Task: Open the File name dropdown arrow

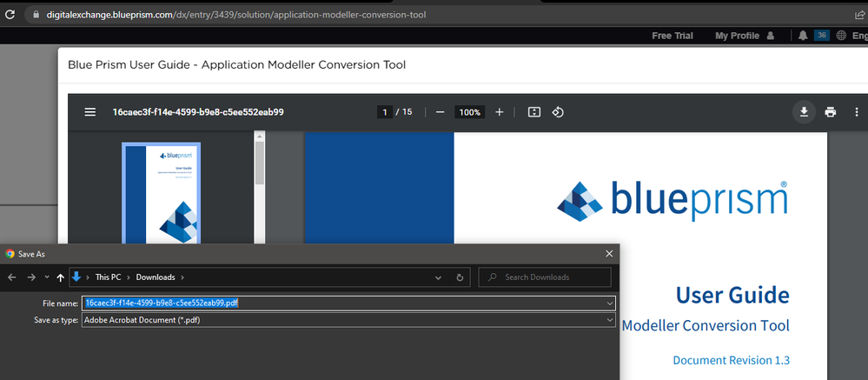Action: (611, 303)
